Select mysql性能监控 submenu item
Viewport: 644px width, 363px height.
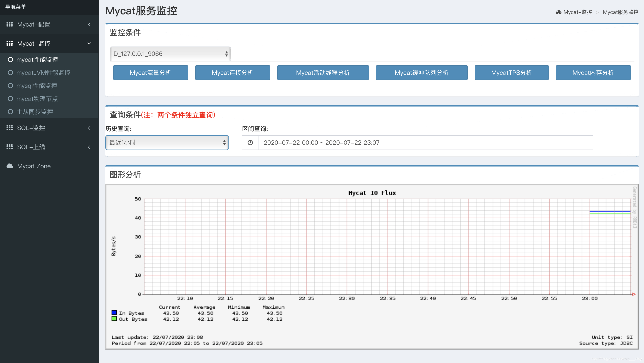click(49, 86)
